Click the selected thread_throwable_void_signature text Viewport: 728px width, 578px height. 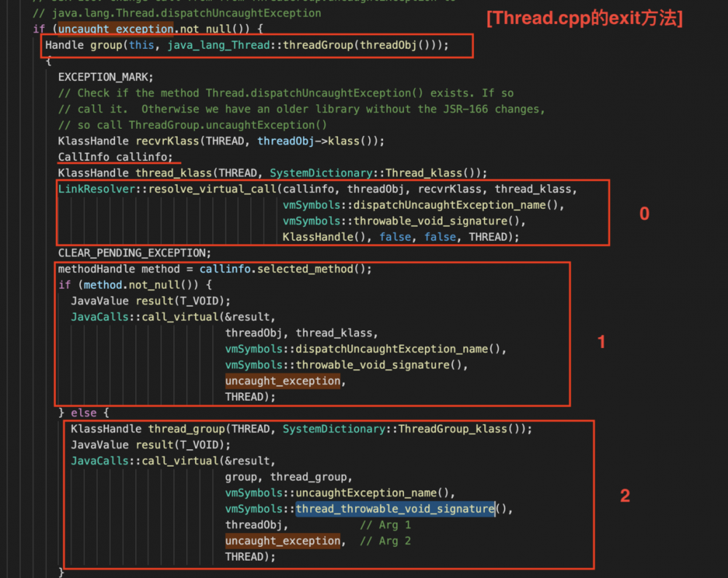pos(395,509)
